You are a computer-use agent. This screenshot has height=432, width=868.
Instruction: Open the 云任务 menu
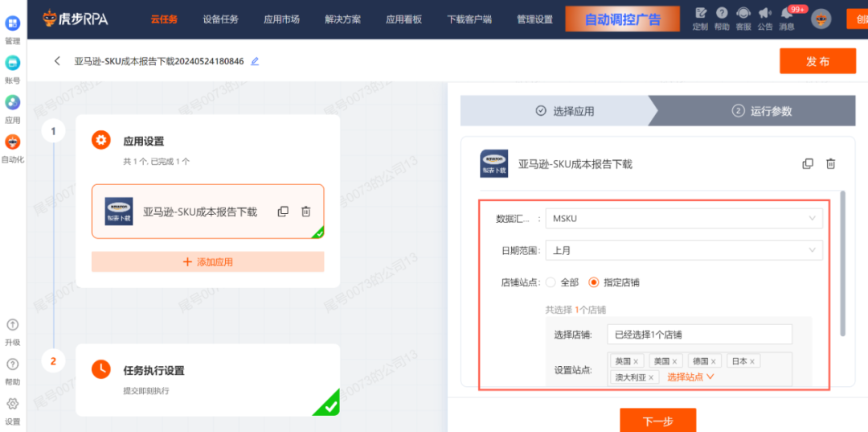(164, 19)
